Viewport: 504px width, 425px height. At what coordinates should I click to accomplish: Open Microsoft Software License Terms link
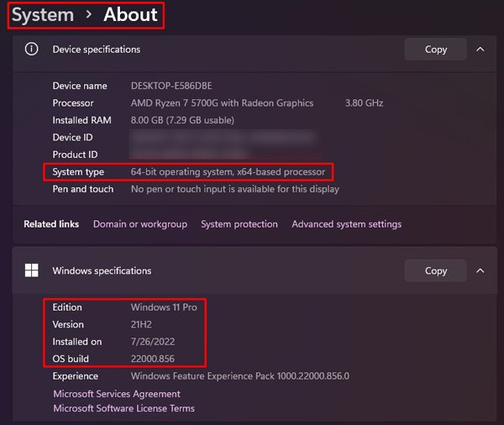pyautogui.click(x=123, y=408)
